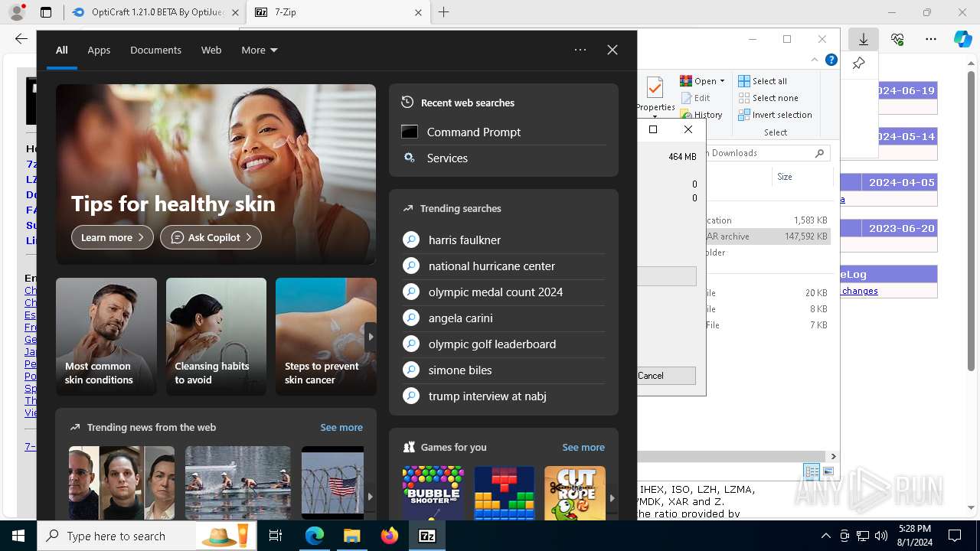980x551 pixels.
Task: Search trending olympic medal count 2024
Action: tap(504, 292)
